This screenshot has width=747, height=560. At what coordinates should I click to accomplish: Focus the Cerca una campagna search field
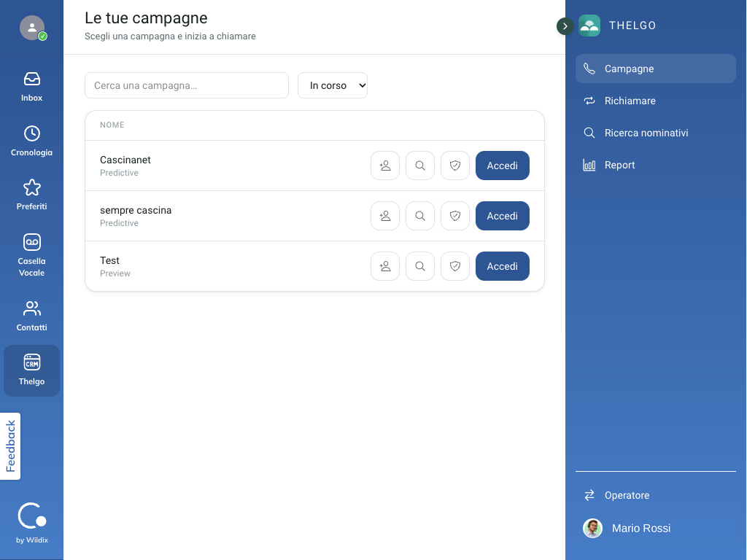(x=187, y=85)
